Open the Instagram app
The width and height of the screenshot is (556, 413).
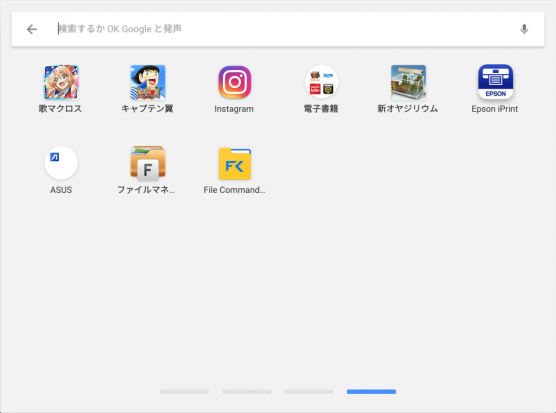point(234,82)
